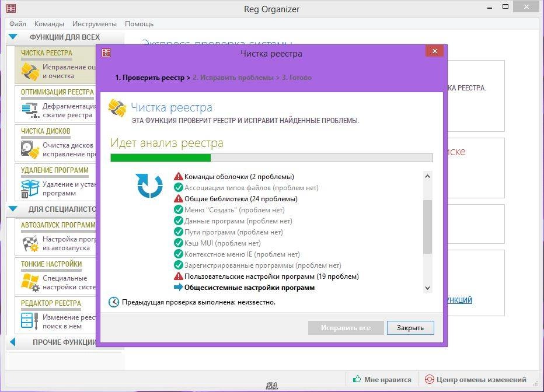
Task: Click the registry defragmentation clamp icon
Action: tap(30, 111)
